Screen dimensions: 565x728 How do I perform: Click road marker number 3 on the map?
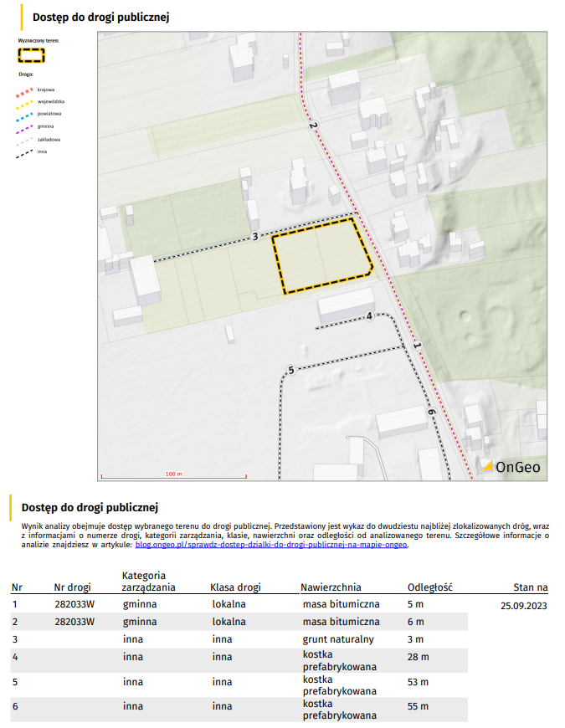click(255, 238)
